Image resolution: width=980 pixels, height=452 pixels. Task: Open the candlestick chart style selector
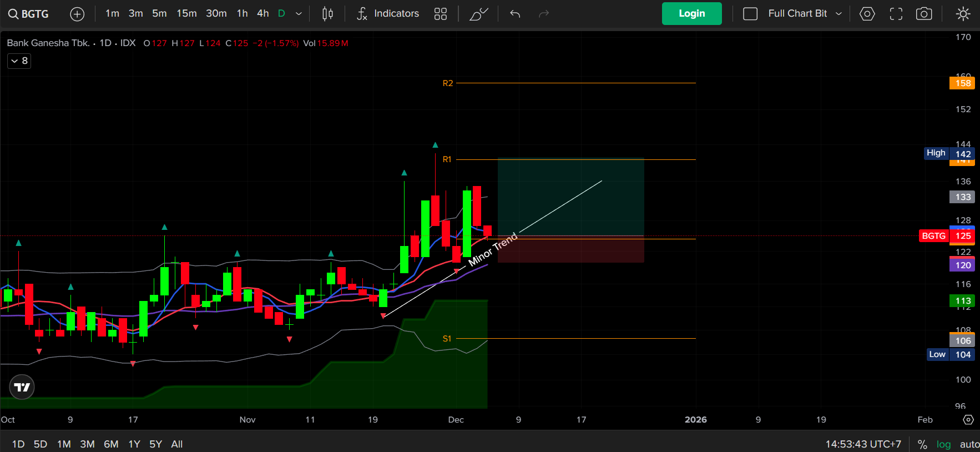click(x=327, y=14)
